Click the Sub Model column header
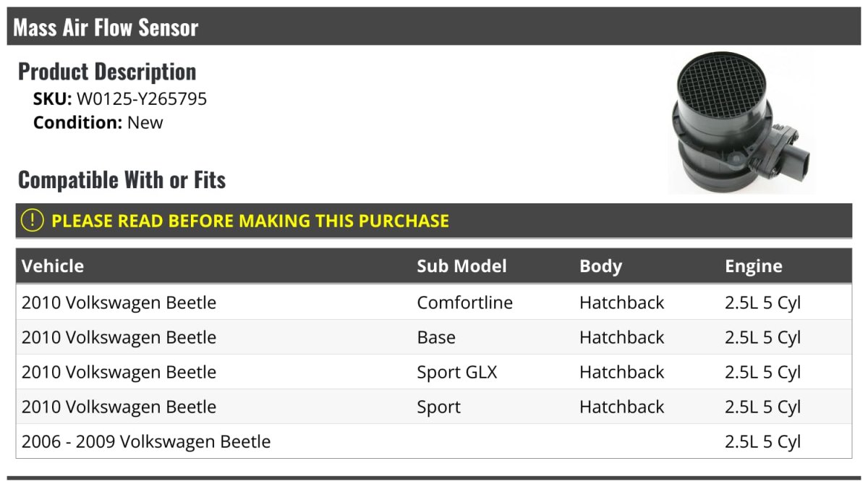Viewport: 868px width, 487px height. [461, 266]
